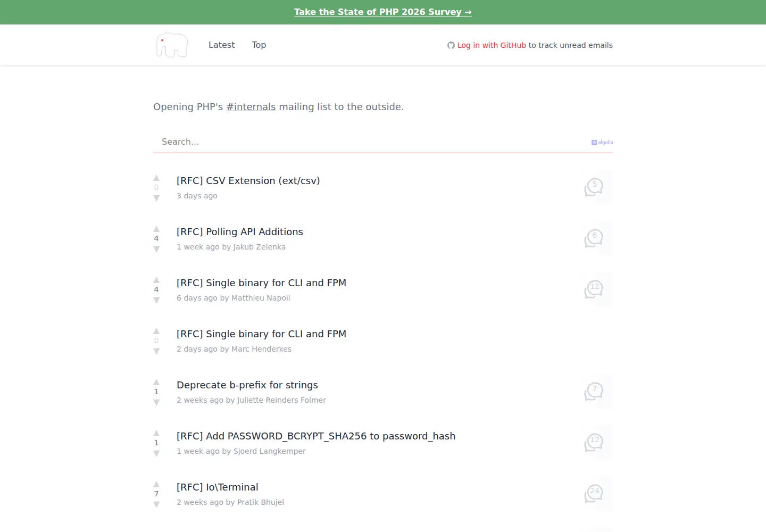Click the elephant logo in the header
The height and width of the screenshot is (532, 766).
pos(172,45)
